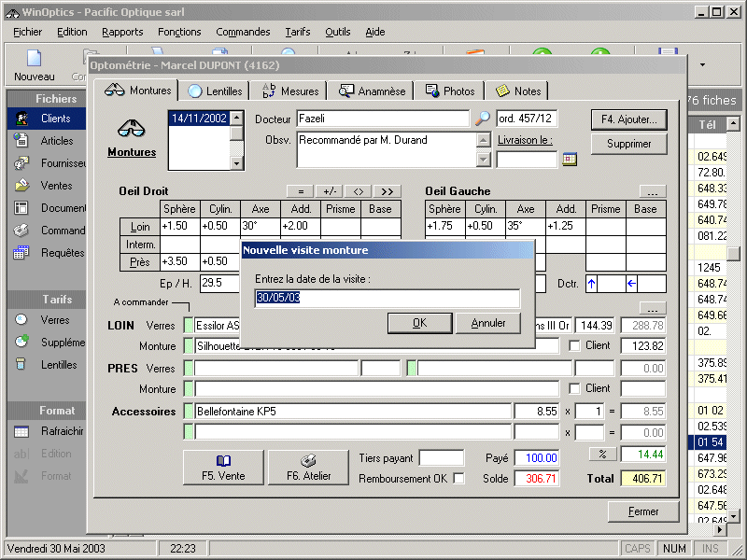Tick the Remboursement OK checkbox
Screen dimensions: 747x560
(458, 479)
